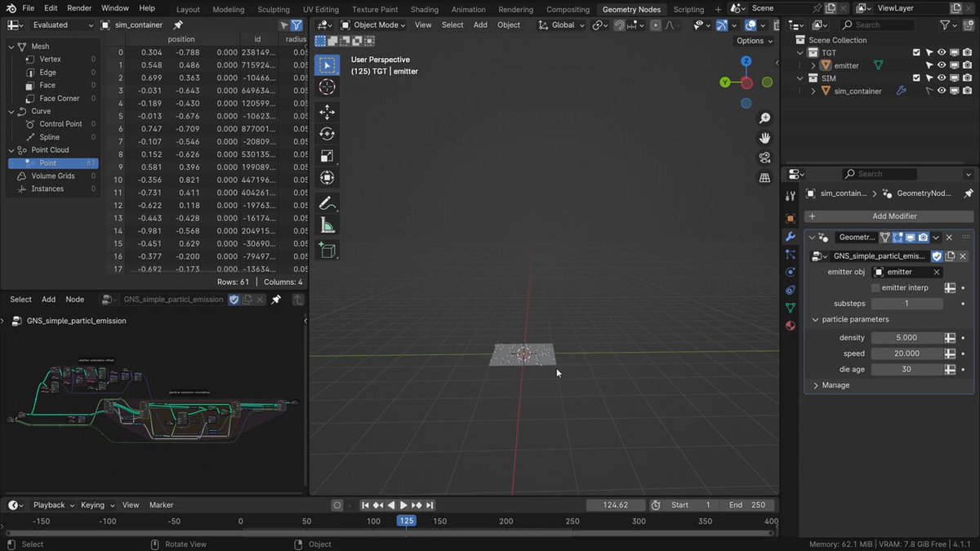Open the Particles properties tab
The height and width of the screenshot is (551, 980).
coord(790,255)
